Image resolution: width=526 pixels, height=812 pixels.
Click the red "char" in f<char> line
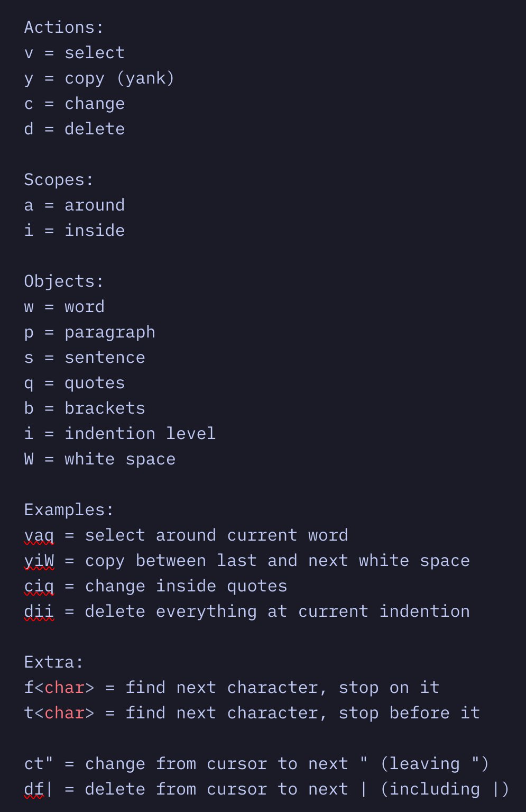[x=64, y=688]
